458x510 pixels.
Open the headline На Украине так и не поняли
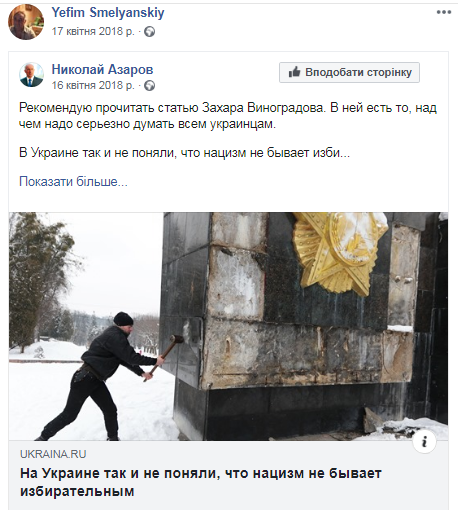tap(201, 482)
